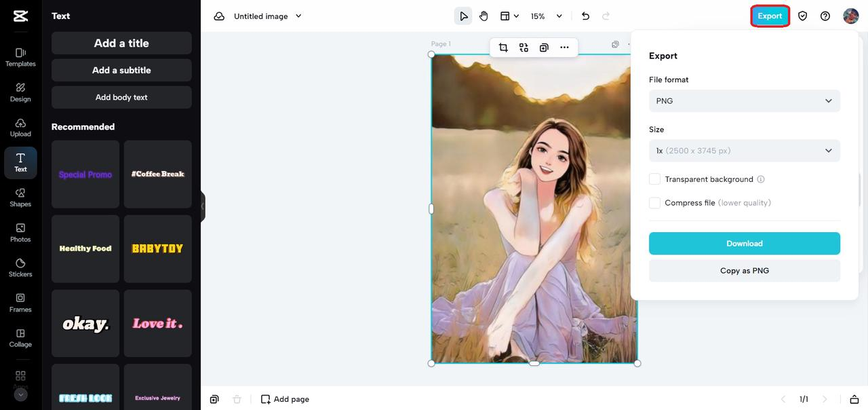Viewport: 868px width, 410px height.
Task: Open the Shapes sidebar panel
Action: pyautogui.click(x=20, y=198)
